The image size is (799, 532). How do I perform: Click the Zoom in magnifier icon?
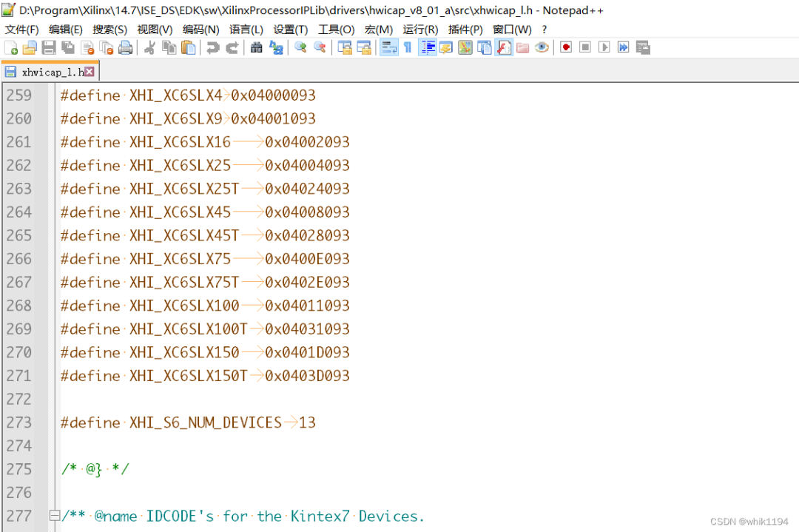(300, 48)
